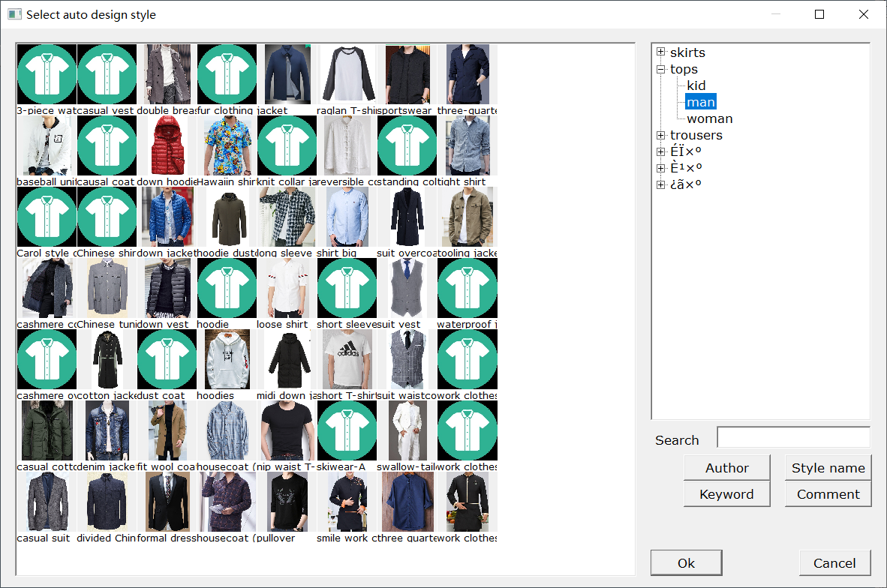Screen dimensions: 887x588
Task: Pick the hoodie placeholder icon
Action: point(227,288)
